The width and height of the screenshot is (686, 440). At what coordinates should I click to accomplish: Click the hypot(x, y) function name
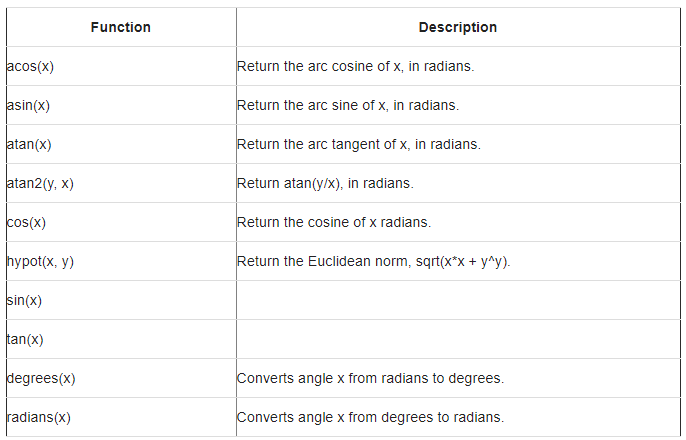[x=40, y=262]
